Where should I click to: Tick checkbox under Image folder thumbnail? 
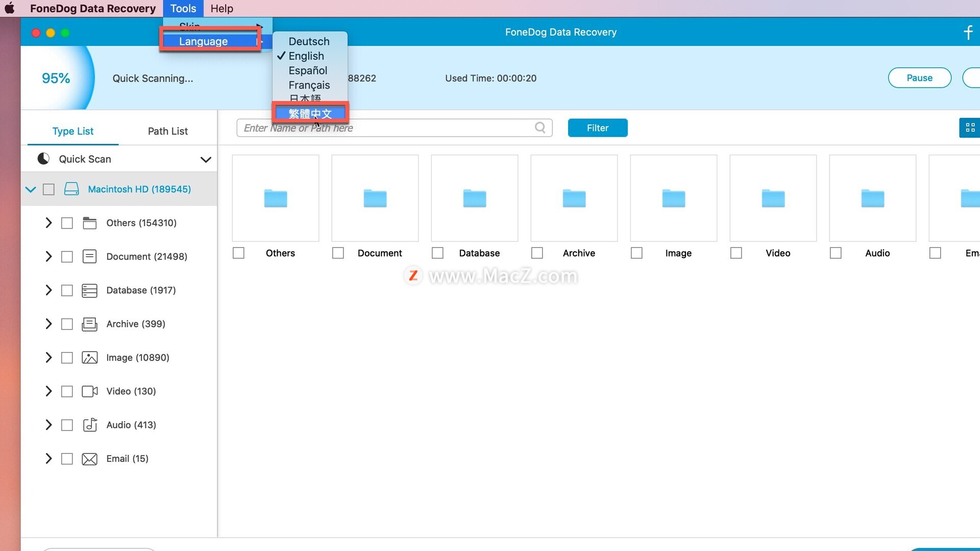click(636, 253)
